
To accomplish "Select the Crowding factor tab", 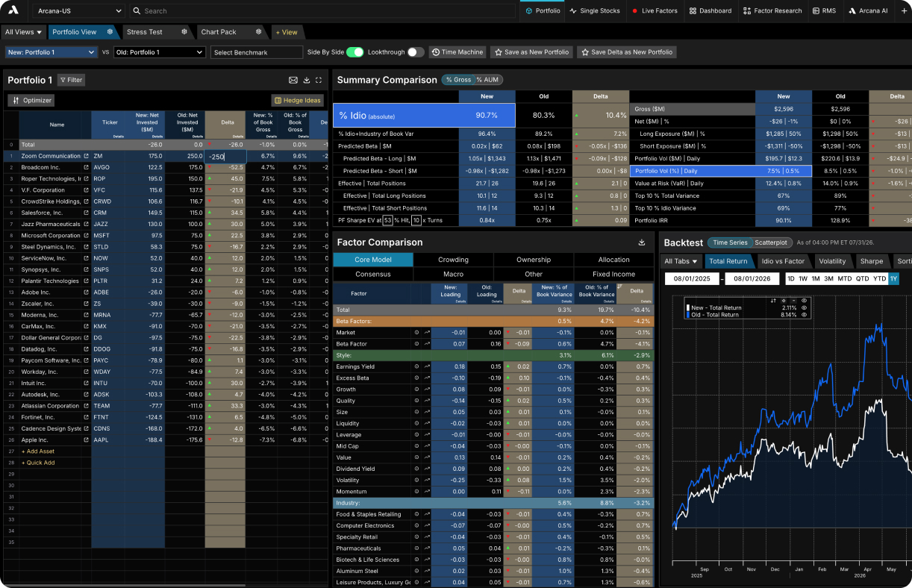I will click(x=453, y=260).
